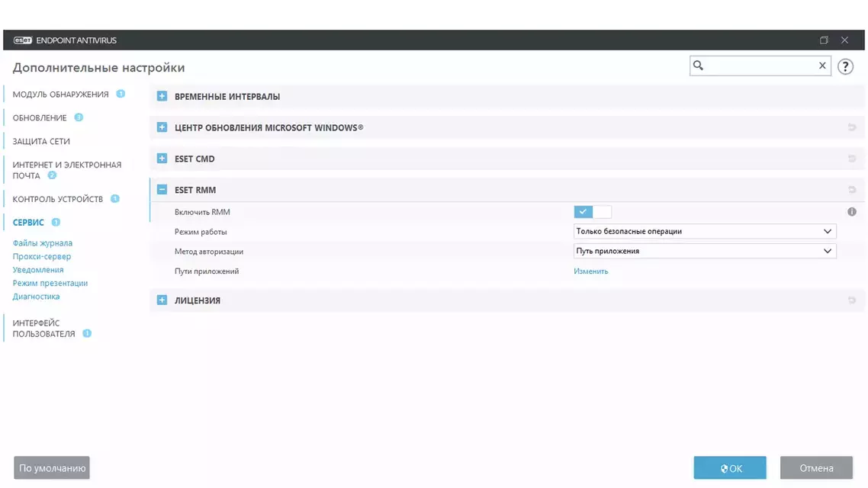Screen dimensions: 868x488
Task: Open the Уведомления subsection
Action: pyautogui.click(x=38, y=269)
